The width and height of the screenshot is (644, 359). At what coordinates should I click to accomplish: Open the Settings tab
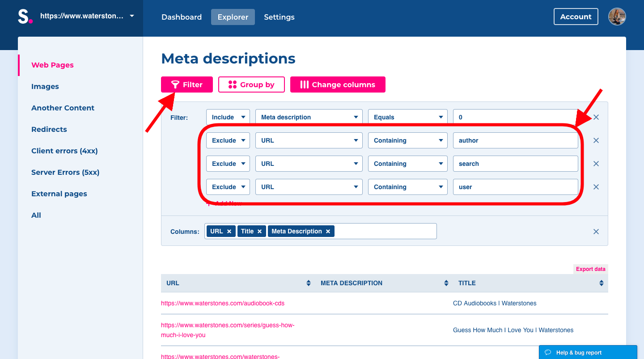click(x=279, y=17)
